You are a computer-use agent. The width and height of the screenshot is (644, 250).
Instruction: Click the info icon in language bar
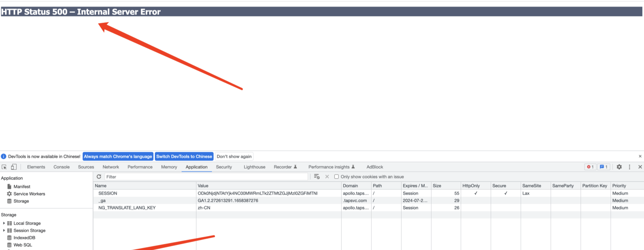click(x=4, y=156)
